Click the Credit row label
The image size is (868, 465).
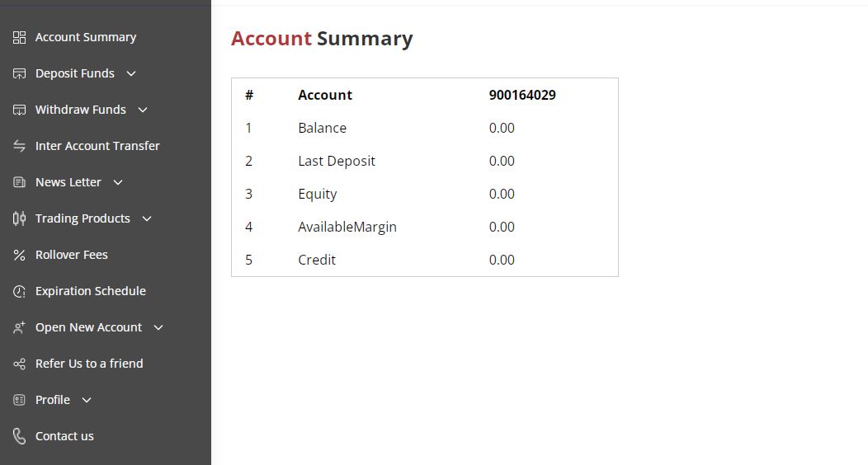pyautogui.click(x=317, y=260)
